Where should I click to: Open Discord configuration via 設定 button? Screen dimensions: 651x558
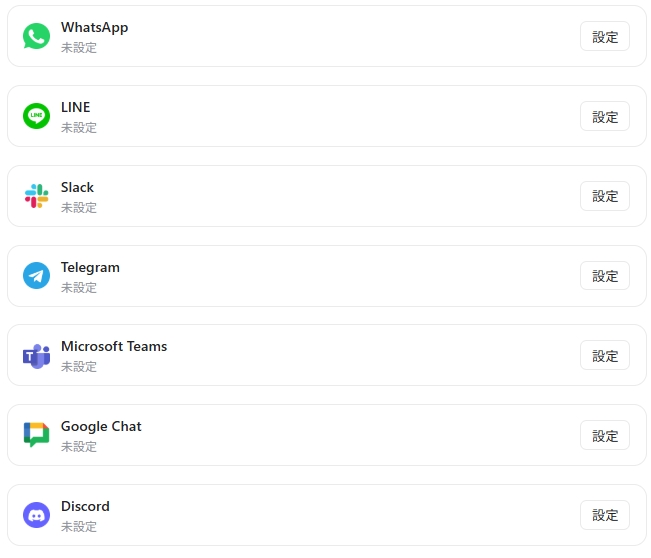click(605, 515)
